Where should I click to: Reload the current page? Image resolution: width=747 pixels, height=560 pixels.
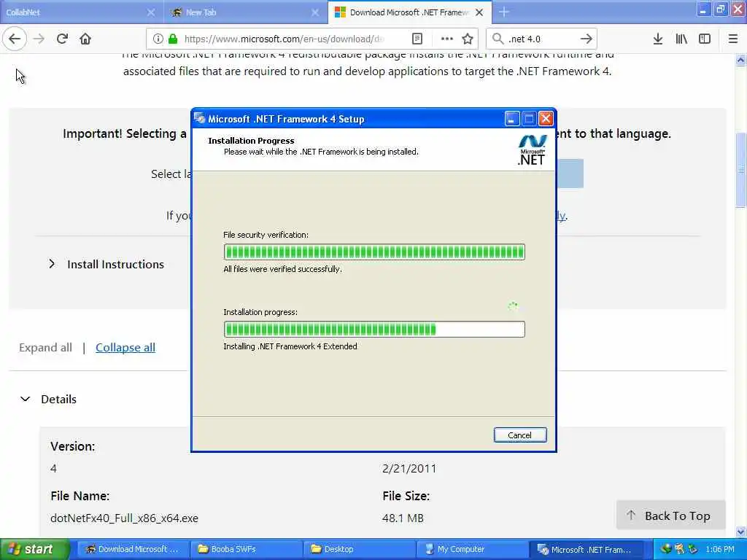tap(62, 39)
